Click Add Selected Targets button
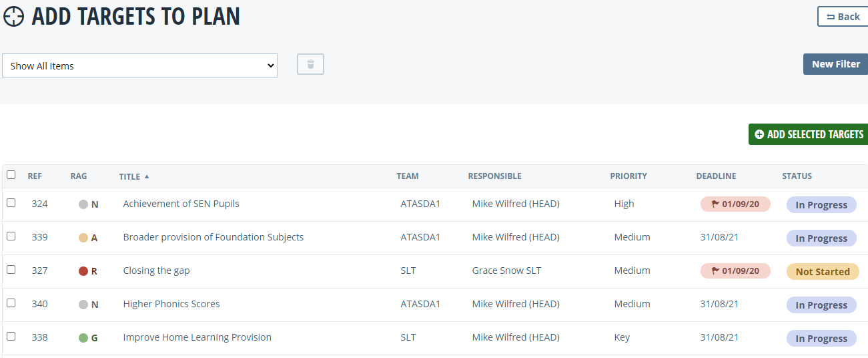This screenshot has width=868, height=358. coord(808,134)
